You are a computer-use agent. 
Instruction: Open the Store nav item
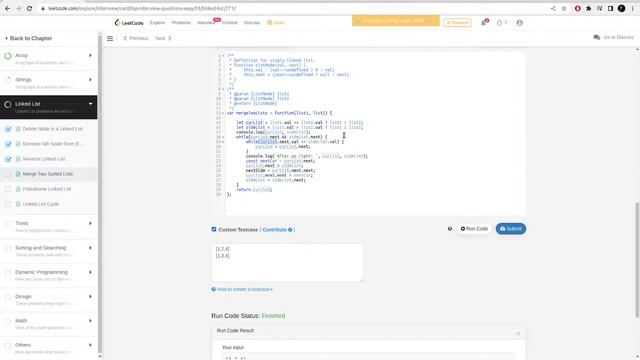coord(276,23)
